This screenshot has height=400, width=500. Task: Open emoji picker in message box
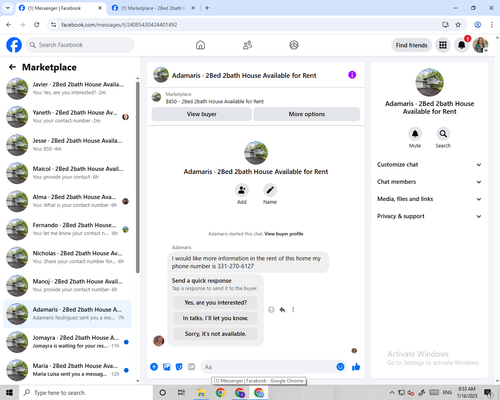coord(340,367)
